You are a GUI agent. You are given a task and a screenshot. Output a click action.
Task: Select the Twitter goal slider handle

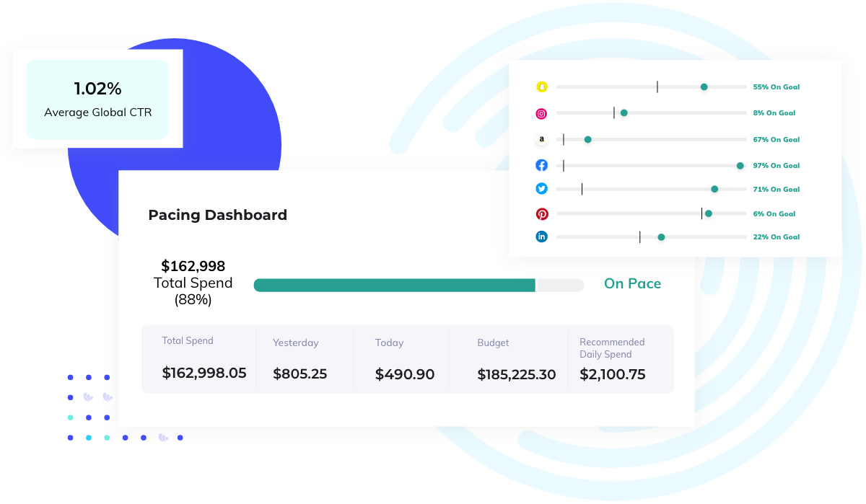point(714,189)
